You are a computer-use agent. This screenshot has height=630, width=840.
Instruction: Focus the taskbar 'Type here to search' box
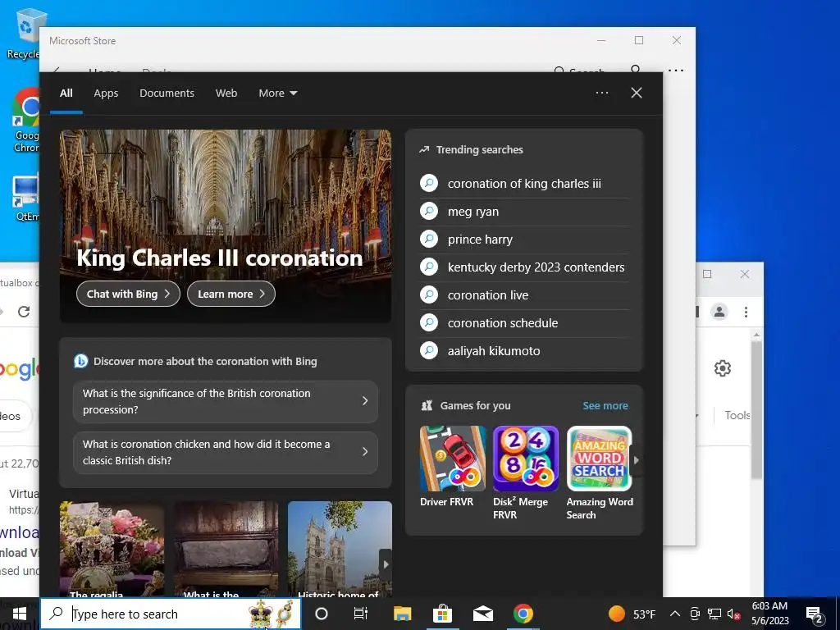click(x=171, y=614)
